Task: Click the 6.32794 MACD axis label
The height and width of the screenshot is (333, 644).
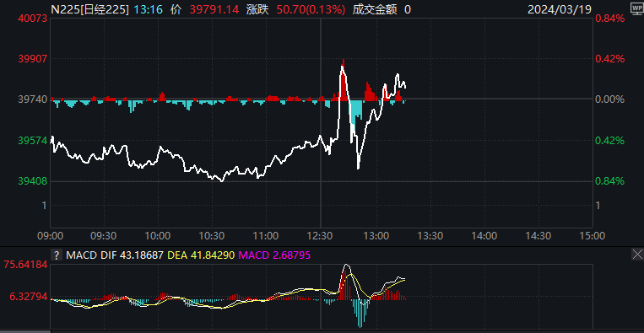Action: point(29,296)
